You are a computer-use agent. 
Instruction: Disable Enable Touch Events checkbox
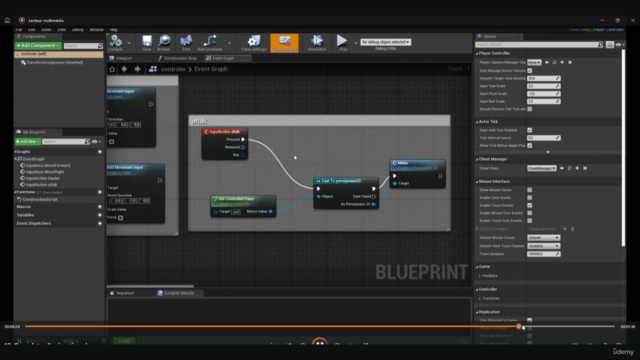[x=530, y=205]
